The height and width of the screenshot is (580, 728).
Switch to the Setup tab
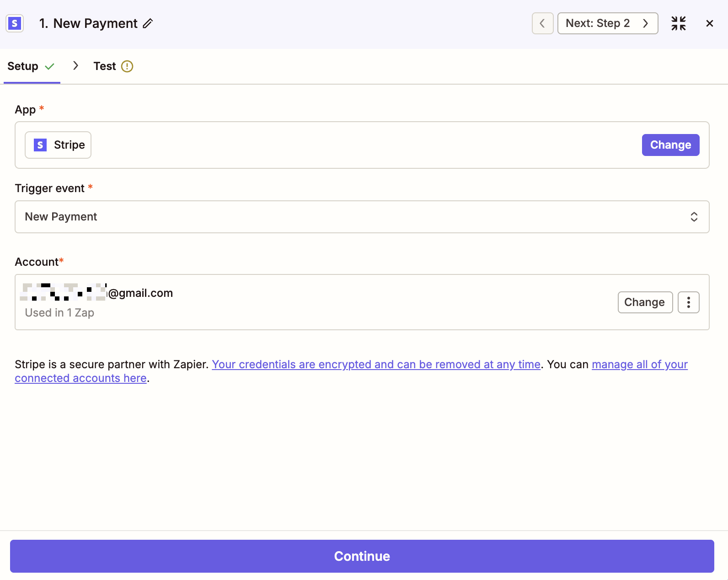31,66
